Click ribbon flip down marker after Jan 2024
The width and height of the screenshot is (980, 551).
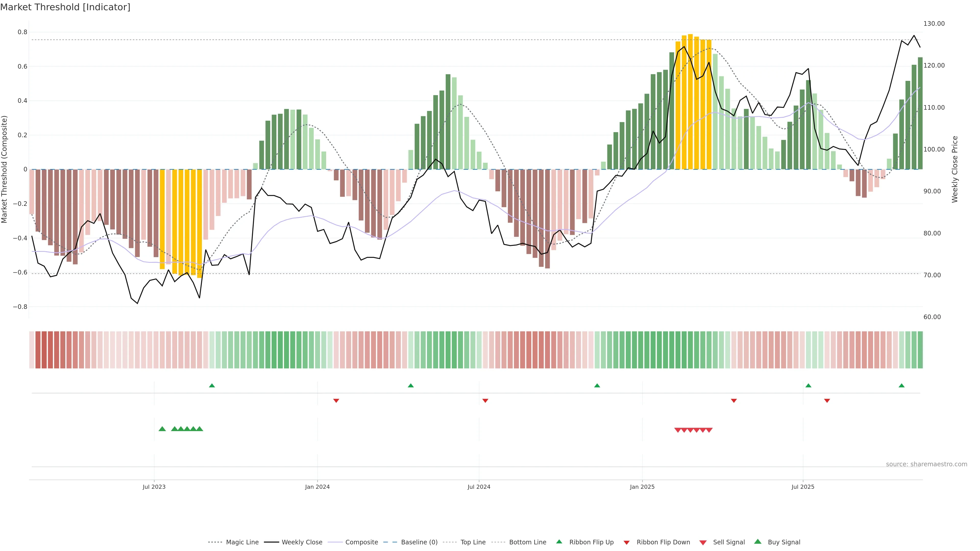pos(336,400)
